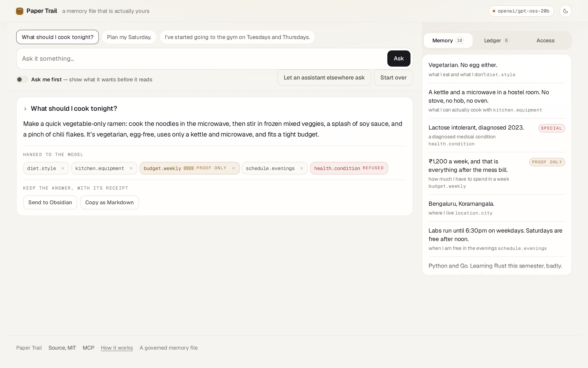Open the openai/gpt-oss-20b model selector
Viewport: 588px width, 368px height.
[x=521, y=11]
